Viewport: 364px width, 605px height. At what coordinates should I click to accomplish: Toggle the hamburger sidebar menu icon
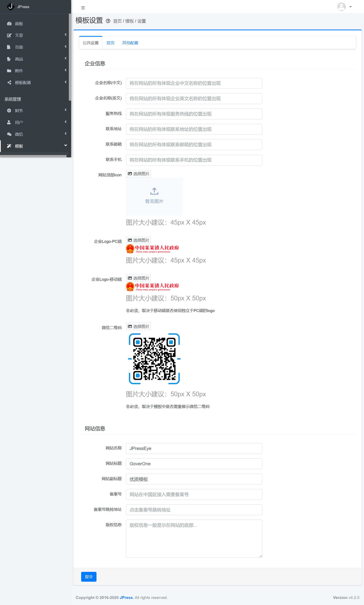pyautogui.click(x=83, y=8)
